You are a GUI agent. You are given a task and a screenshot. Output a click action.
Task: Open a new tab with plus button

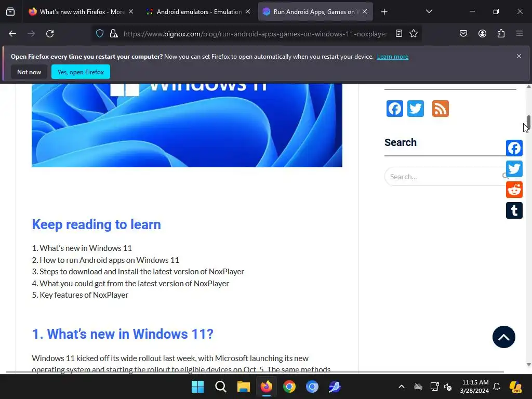pyautogui.click(x=384, y=12)
